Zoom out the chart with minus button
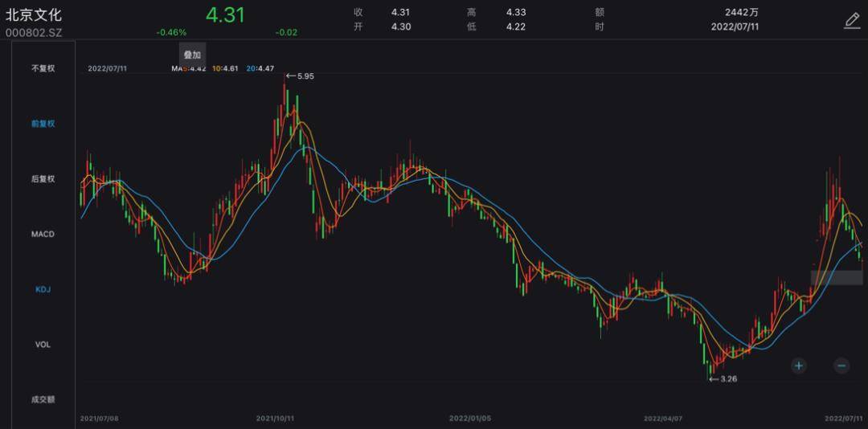Image resolution: width=868 pixels, height=429 pixels. [841, 366]
